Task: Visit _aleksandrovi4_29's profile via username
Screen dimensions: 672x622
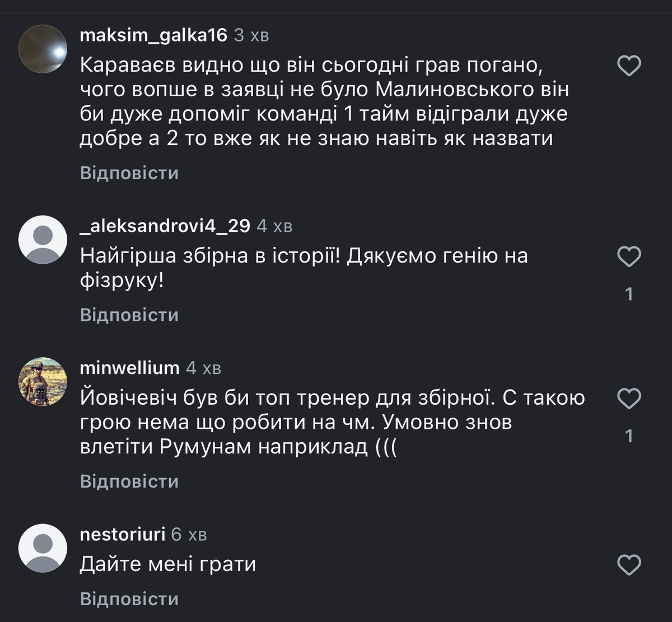Action: pos(165,226)
